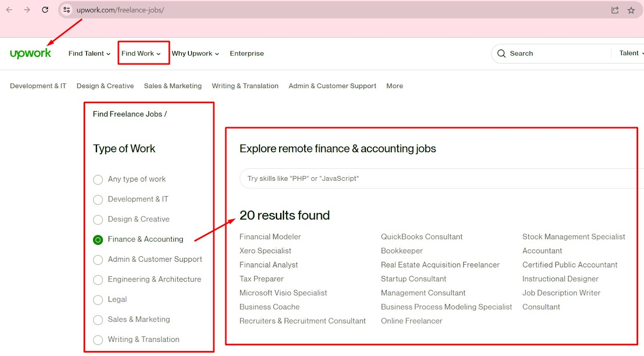Open the Find Work dropdown menu
644x356 pixels.
[x=141, y=53]
